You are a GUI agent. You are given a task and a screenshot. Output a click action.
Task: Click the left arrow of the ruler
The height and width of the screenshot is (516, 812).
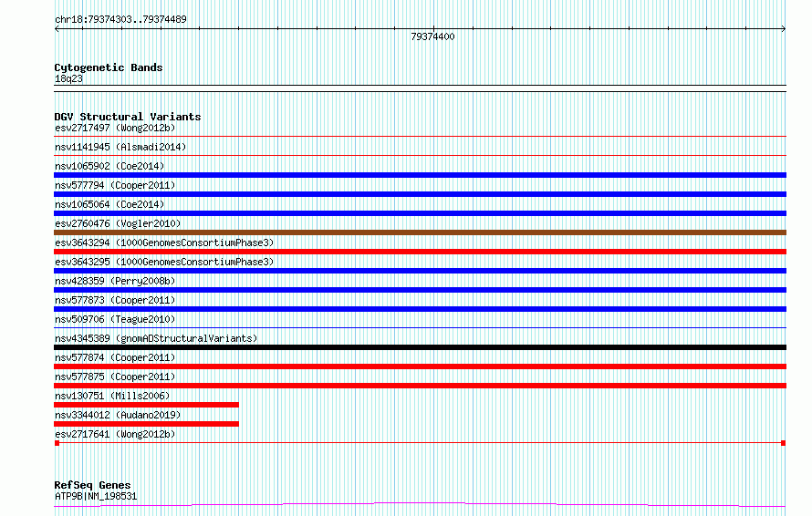(57, 29)
